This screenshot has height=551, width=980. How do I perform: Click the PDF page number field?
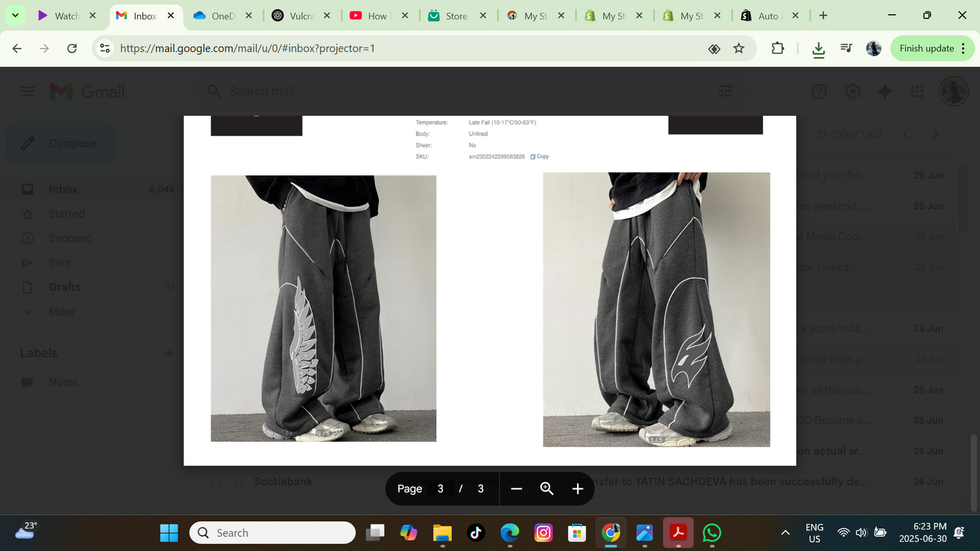tap(440, 489)
